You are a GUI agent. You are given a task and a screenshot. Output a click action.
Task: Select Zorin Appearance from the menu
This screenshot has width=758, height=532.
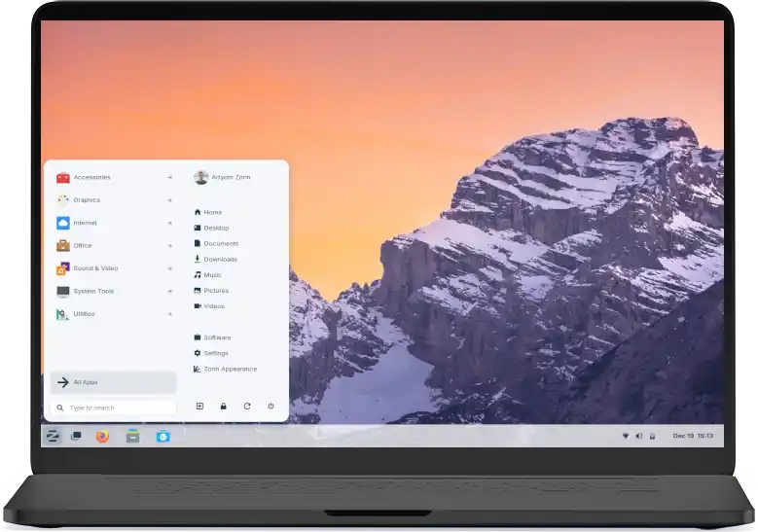pyautogui.click(x=230, y=369)
